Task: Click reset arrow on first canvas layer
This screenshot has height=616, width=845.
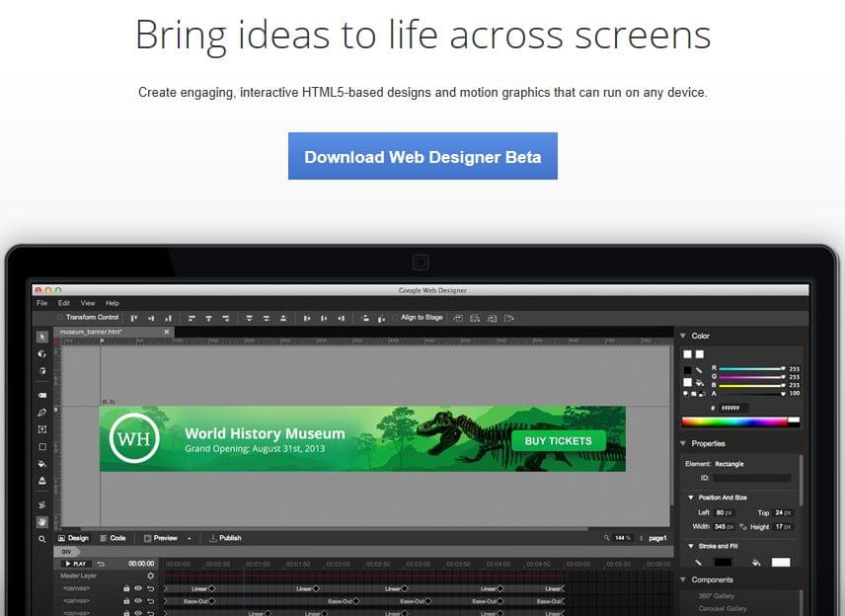Action: 151,588
